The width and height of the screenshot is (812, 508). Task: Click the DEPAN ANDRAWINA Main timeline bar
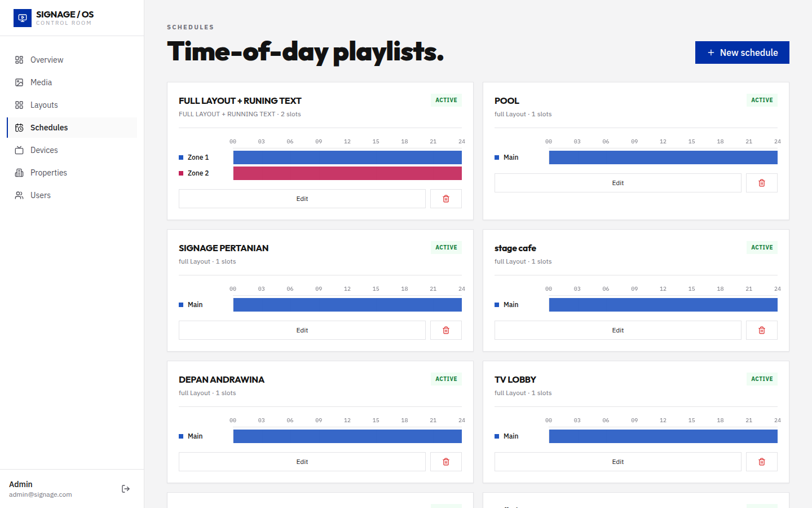(x=347, y=436)
